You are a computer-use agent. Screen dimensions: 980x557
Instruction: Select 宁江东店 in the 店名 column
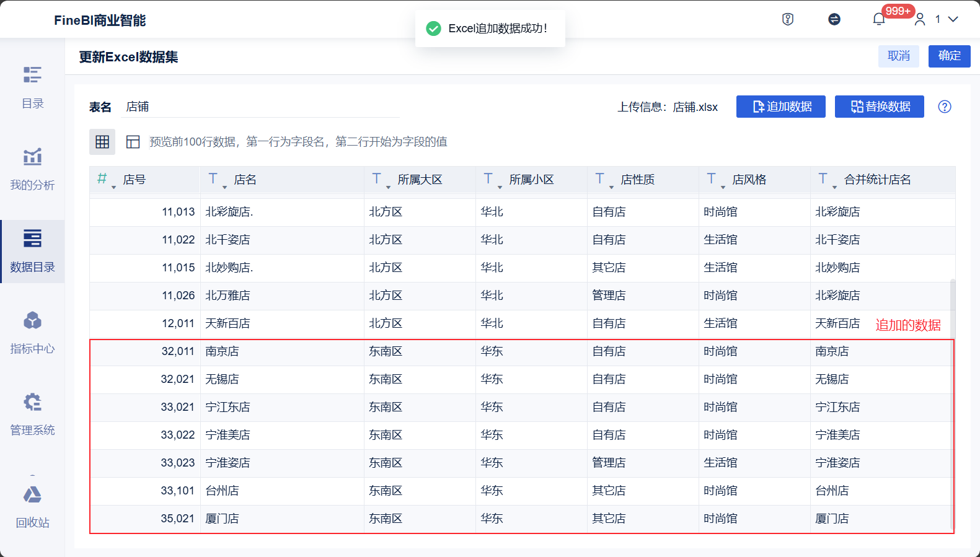coord(283,407)
